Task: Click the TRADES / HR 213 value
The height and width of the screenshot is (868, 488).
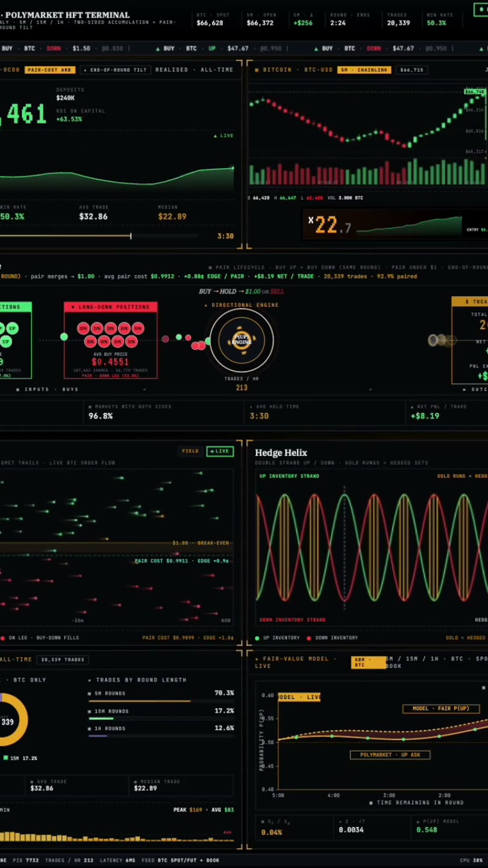Action: pyautogui.click(x=242, y=388)
